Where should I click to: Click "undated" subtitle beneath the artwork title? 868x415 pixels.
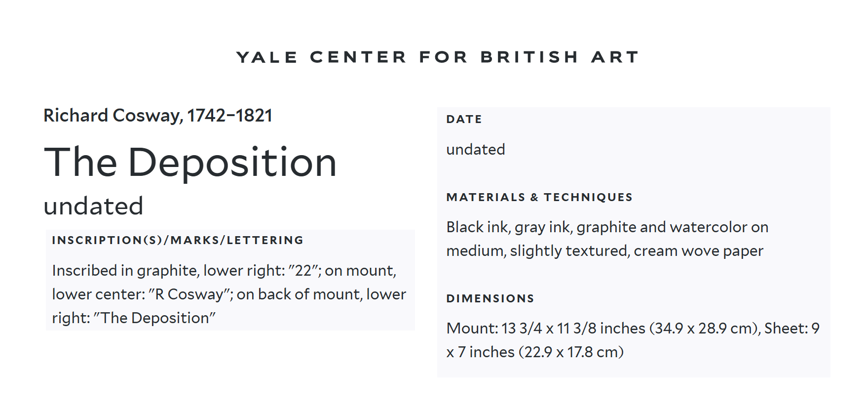[93, 206]
